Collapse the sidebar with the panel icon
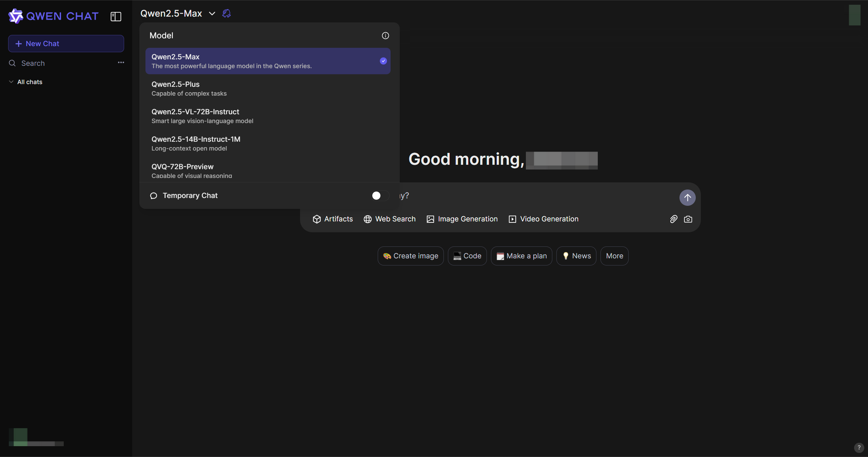Screen dimensions: 868x457 (116, 16)
